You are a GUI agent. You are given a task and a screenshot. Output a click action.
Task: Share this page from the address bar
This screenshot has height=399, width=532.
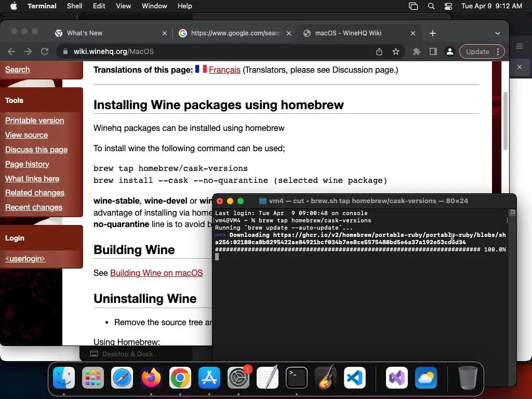coord(379,51)
